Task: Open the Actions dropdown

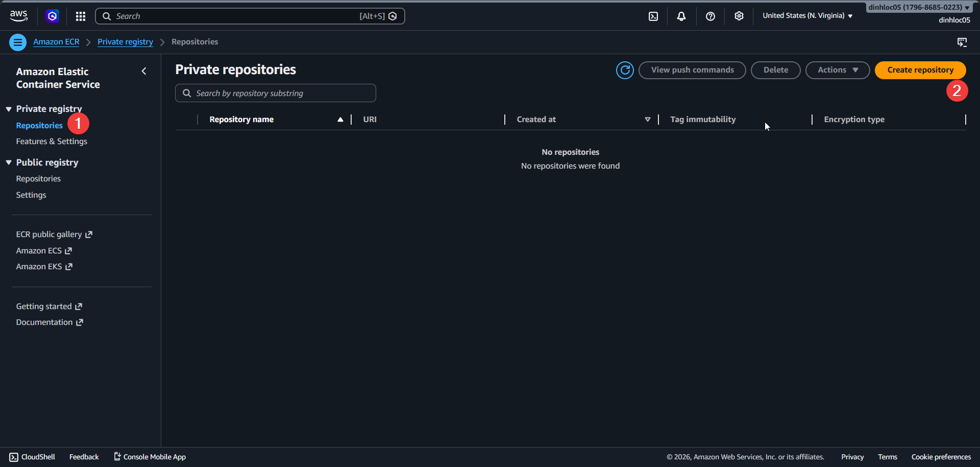Action: [837, 70]
